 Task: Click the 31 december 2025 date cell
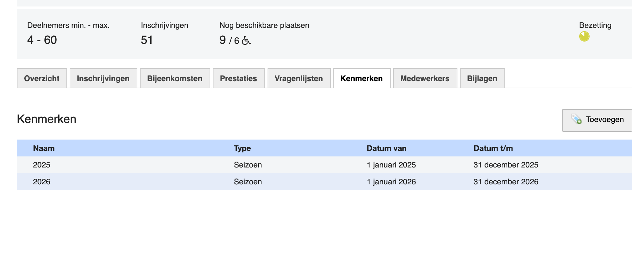point(506,165)
